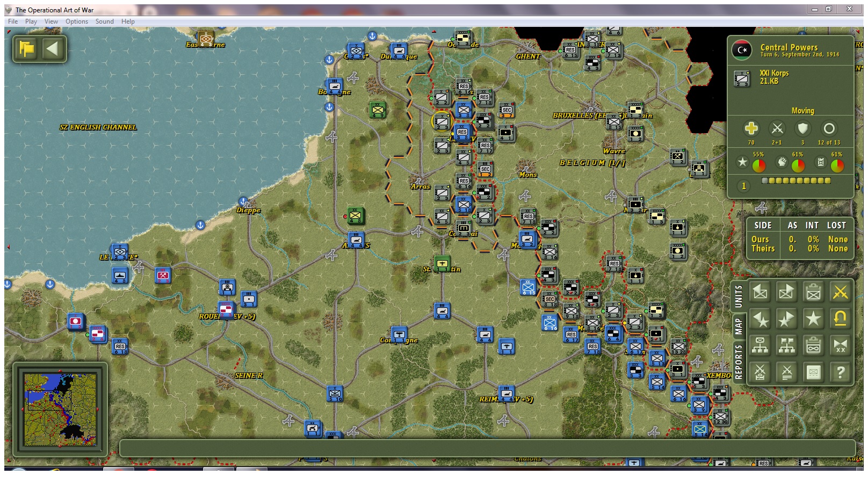Screen dimensions: 868x496
Task: Click the 'Theirs' row label
Action: 763,248
